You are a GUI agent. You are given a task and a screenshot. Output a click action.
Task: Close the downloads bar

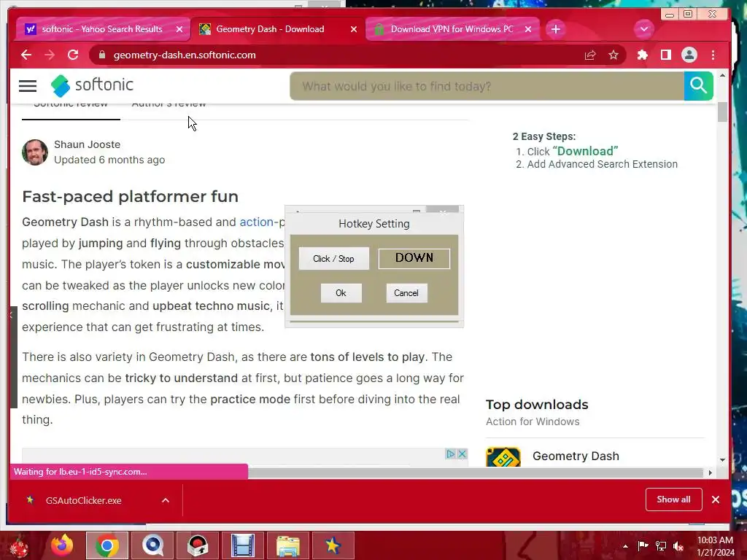point(715,499)
